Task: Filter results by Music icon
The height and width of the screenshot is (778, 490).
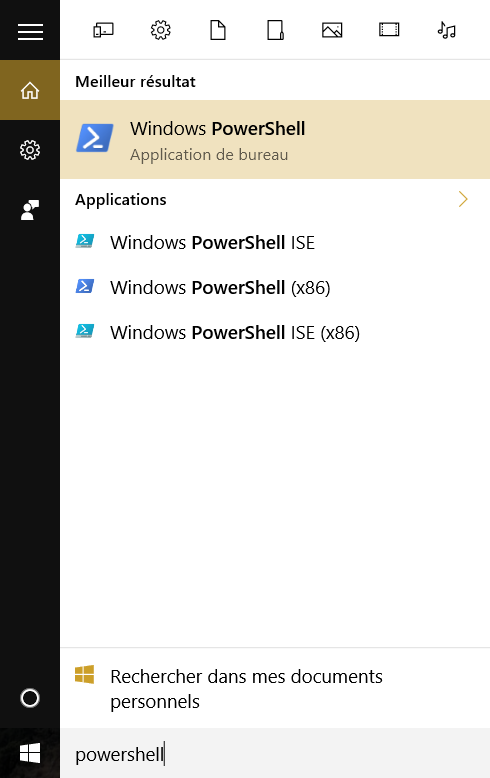Action: click(446, 30)
